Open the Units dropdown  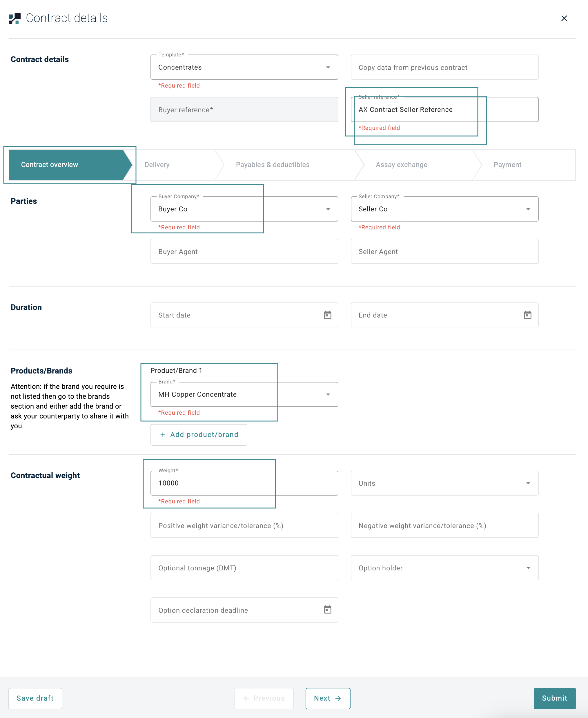(528, 483)
